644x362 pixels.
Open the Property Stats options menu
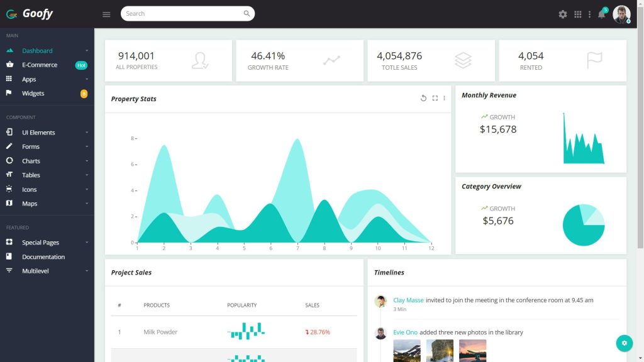[x=445, y=98]
